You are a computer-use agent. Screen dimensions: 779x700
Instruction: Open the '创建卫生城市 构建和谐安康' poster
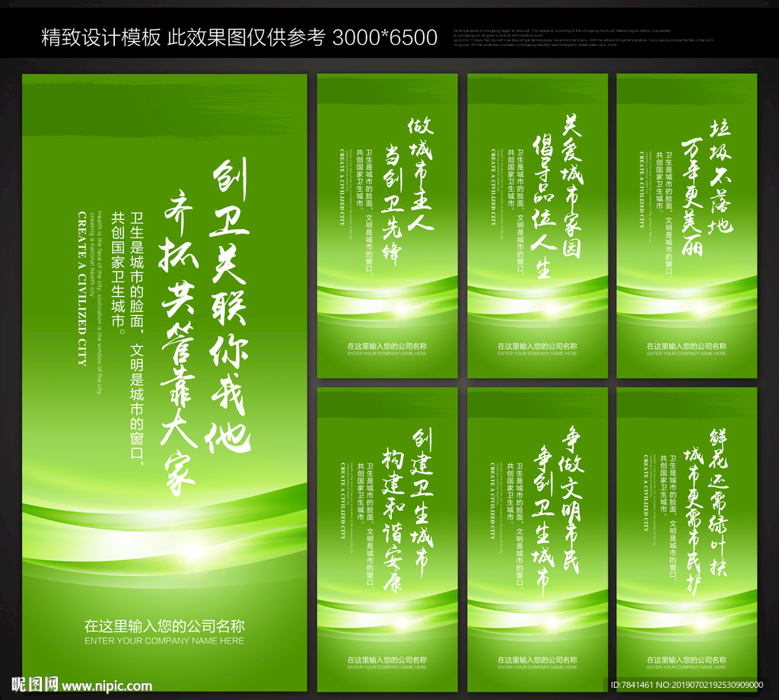tap(387, 539)
